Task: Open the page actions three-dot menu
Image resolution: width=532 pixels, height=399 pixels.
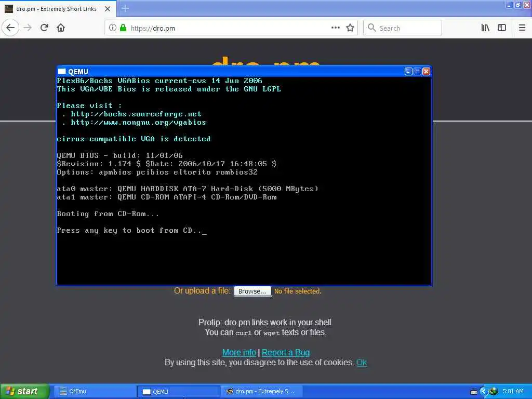Action: (x=336, y=28)
